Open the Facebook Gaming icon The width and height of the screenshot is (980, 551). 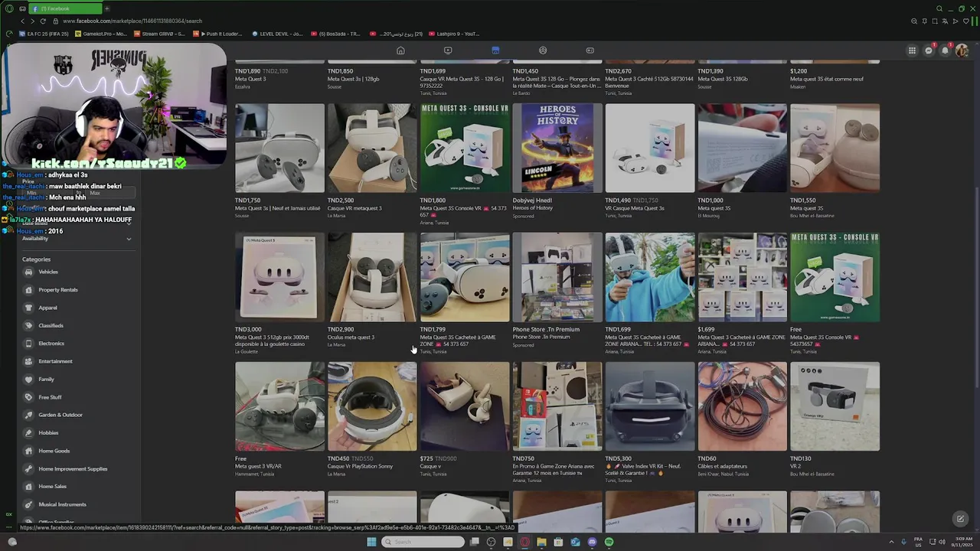click(590, 51)
